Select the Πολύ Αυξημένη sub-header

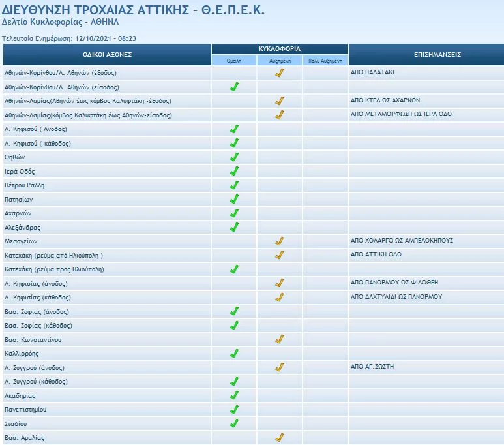pos(325,61)
